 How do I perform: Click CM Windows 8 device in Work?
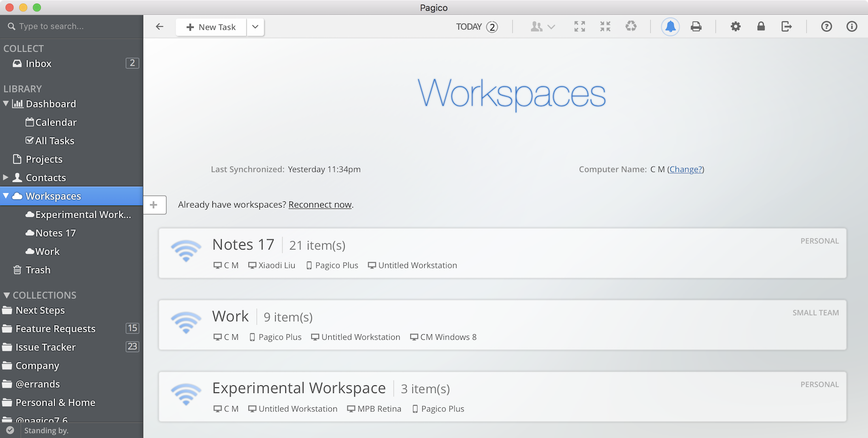click(443, 337)
